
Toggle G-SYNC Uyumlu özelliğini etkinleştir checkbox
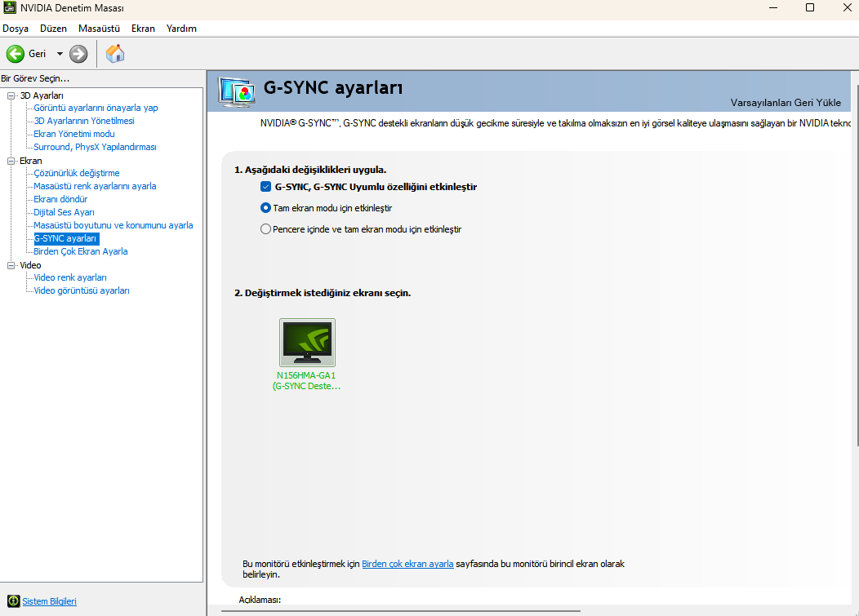[265, 187]
